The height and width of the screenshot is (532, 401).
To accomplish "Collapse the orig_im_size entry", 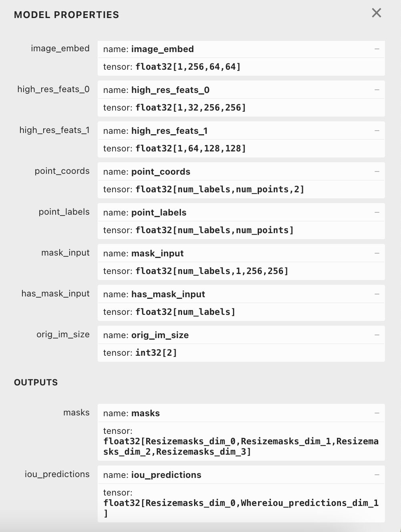I will pos(377,335).
